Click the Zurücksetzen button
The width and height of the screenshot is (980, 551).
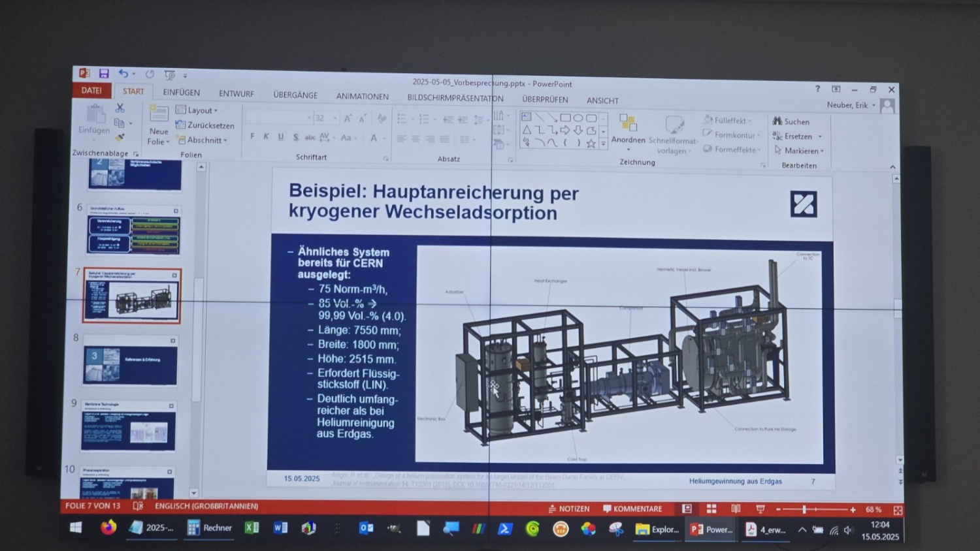coord(204,125)
